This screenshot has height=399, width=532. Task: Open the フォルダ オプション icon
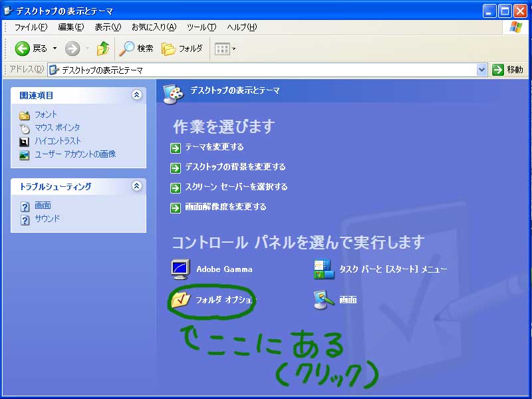click(181, 300)
